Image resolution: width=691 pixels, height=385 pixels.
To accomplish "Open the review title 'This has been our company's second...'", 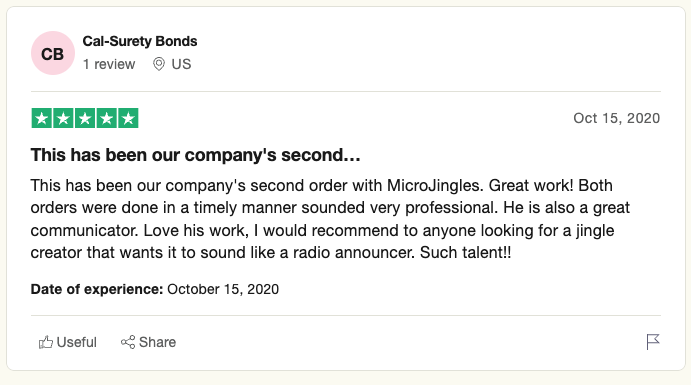I will coord(195,155).
